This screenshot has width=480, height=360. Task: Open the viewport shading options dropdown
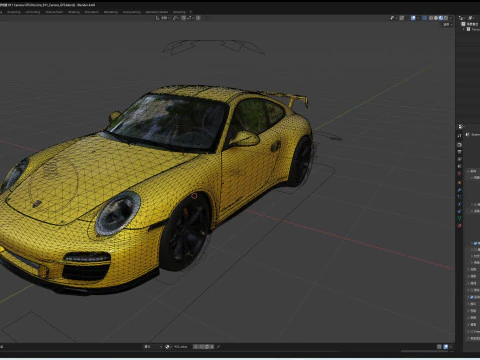click(451, 18)
